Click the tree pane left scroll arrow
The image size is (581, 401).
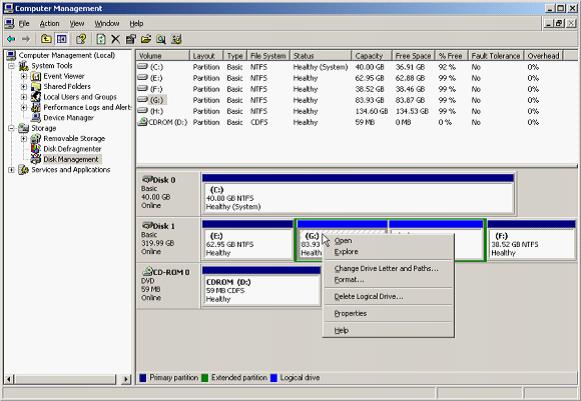pyautogui.click(x=9, y=379)
